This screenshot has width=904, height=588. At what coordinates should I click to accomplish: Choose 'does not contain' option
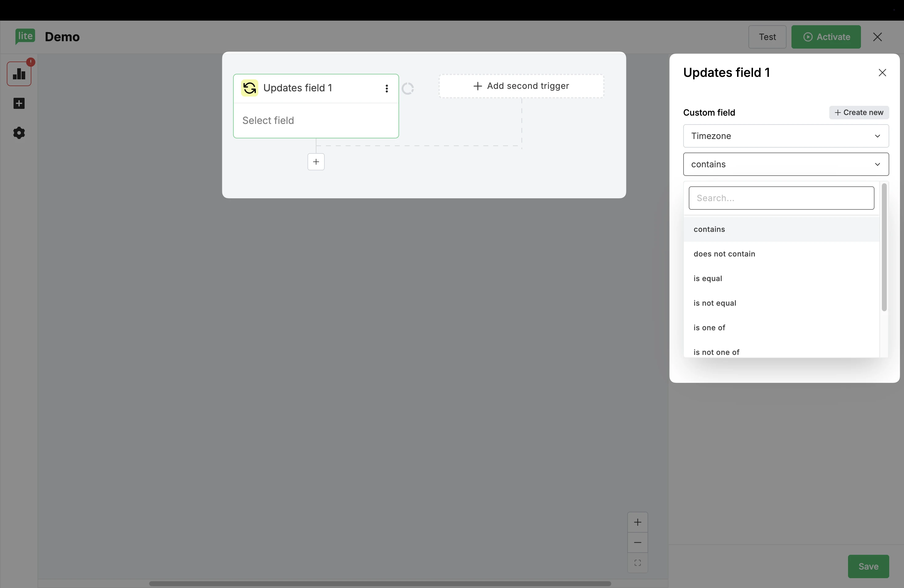point(724,254)
